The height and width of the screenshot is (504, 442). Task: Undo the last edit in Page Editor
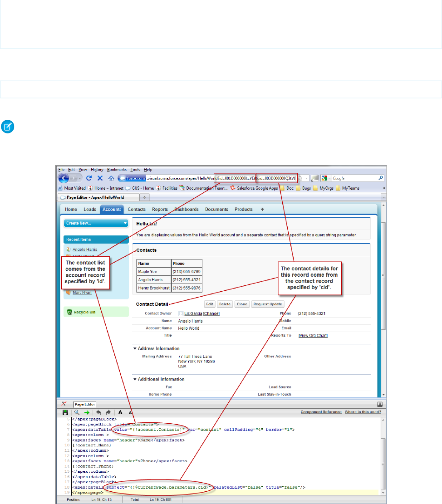tap(98, 412)
